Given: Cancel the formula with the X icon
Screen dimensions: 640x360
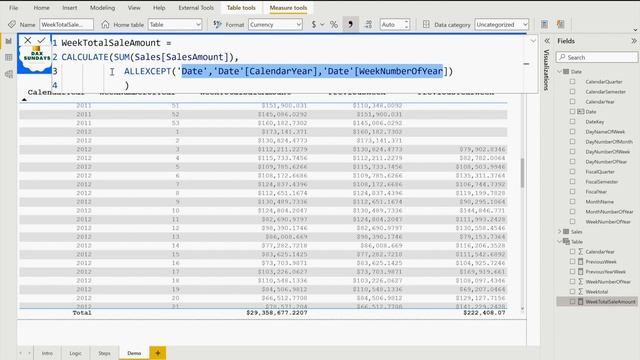Looking at the screenshot, I should point(27,40).
